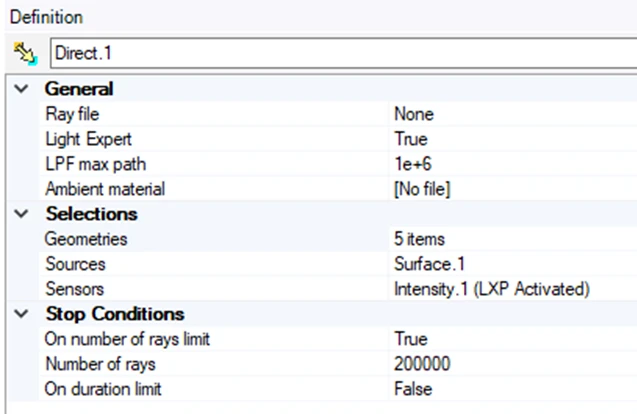Edit the LPF max path value 1e+6
Viewport: 637px width, 414px height.
click(413, 164)
